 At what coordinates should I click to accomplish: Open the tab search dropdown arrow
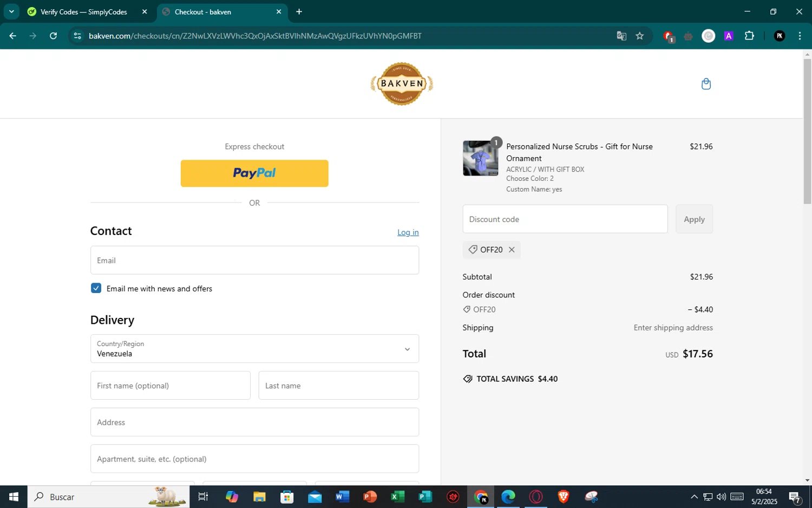pyautogui.click(x=11, y=11)
